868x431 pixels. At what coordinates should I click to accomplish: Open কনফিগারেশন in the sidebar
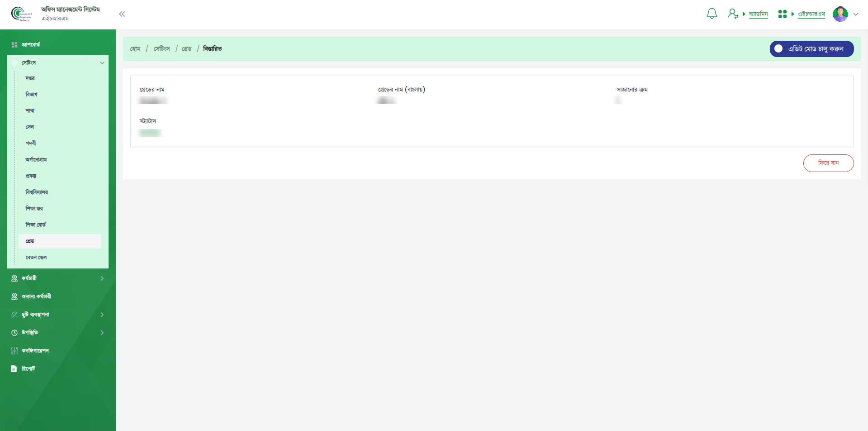[35, 351]
